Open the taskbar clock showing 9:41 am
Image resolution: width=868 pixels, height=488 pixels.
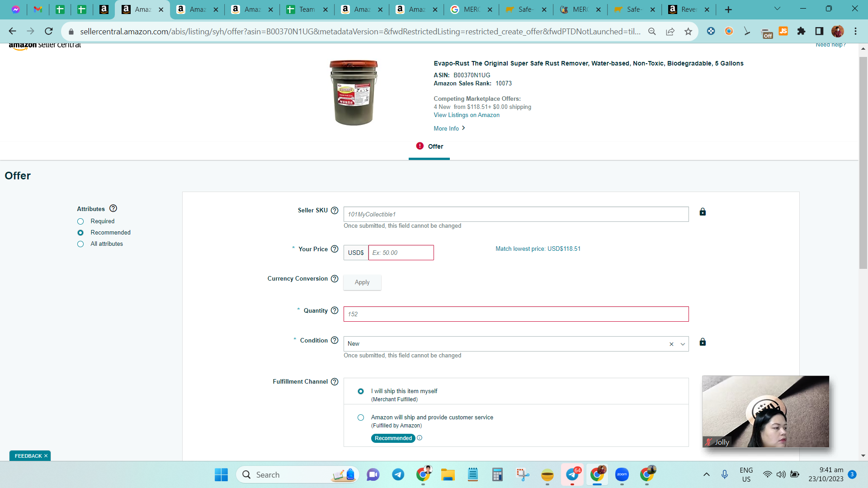[826, 474]
